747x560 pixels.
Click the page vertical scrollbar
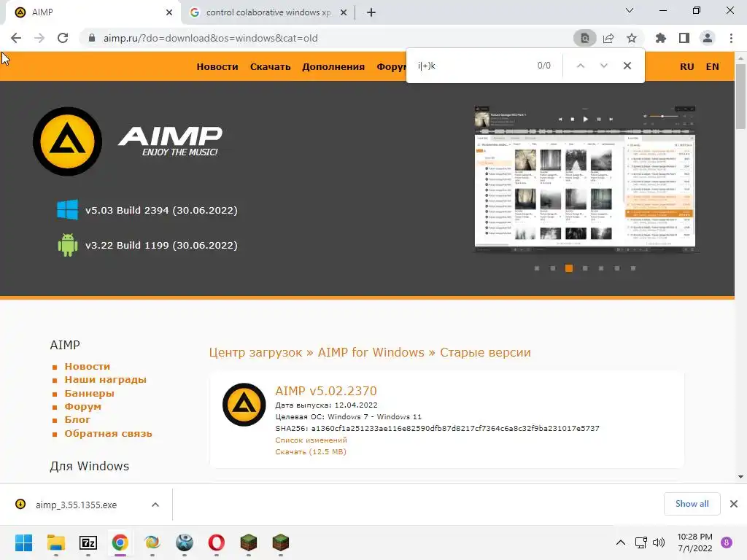coord(740,97)
